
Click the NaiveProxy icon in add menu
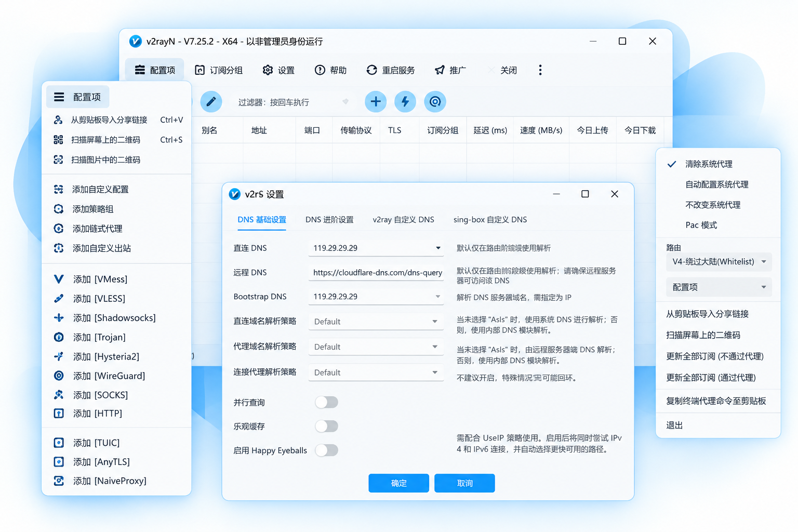59,481
